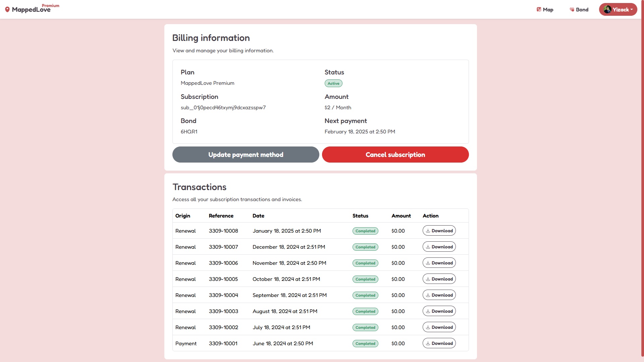Download invoice for reference 3309-10002
The width and height of the screenshot is (644, 362).
coord(439,327)
